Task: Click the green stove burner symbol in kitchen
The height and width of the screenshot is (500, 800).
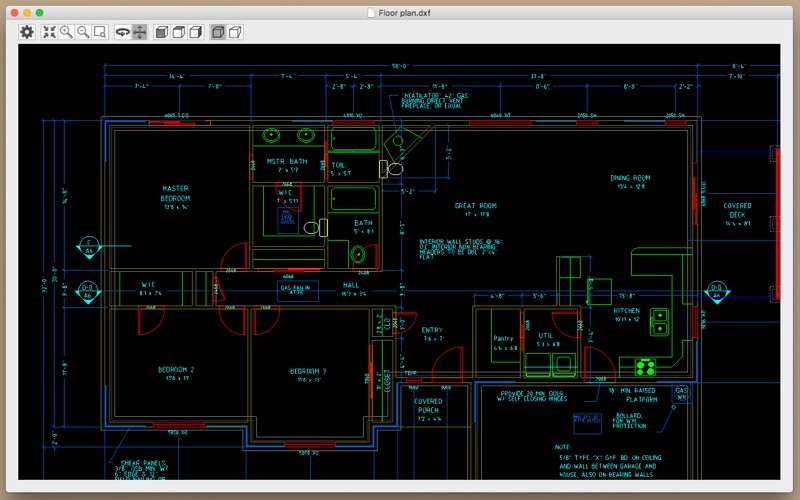Action: pyautogui.click(x=645, y=367)
